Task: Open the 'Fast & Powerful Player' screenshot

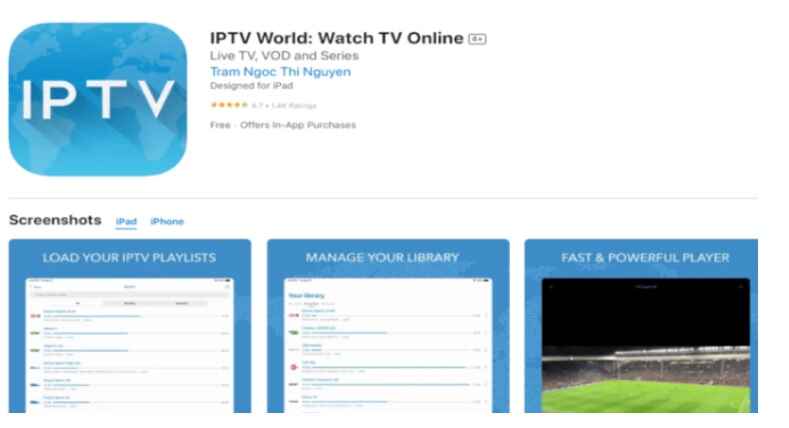Action: 641,326
